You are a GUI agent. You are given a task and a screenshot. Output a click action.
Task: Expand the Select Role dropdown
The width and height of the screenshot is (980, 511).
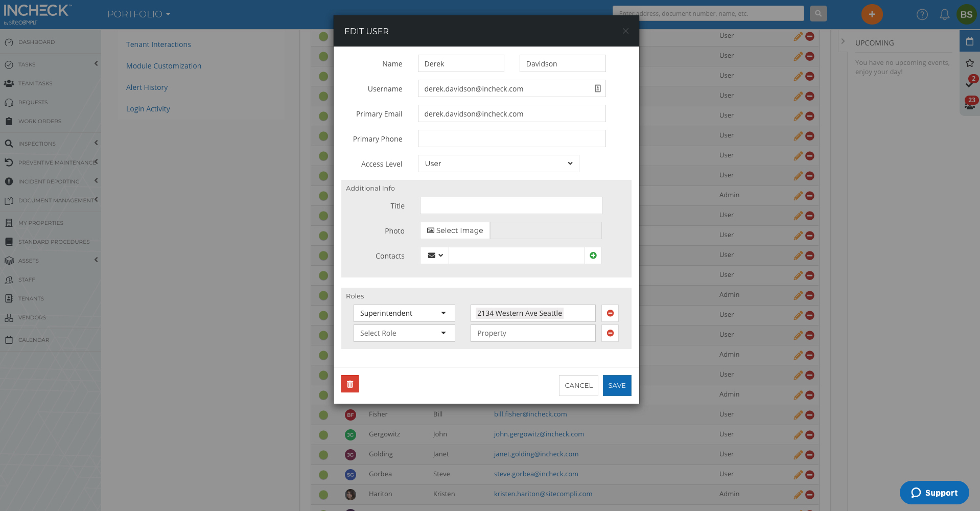click(404, 333)
